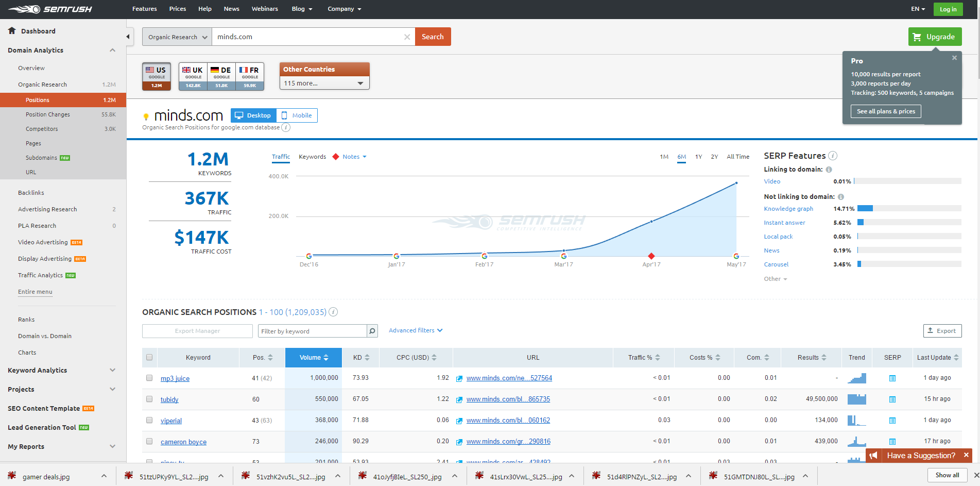The height and width of the screenshot is (486, 980).
Task: Switch chart to Keywords tab
Action: [313, 157]
